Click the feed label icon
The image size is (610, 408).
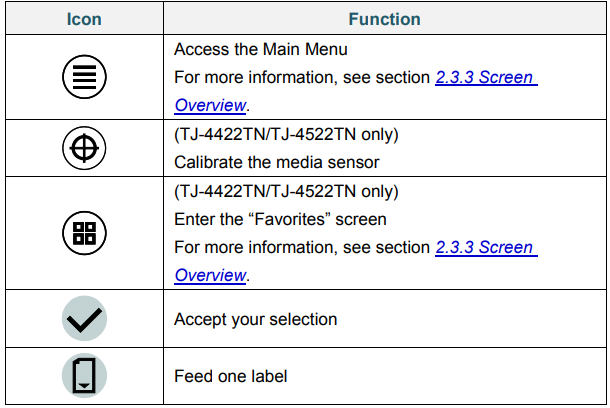[x=84, y=376]
